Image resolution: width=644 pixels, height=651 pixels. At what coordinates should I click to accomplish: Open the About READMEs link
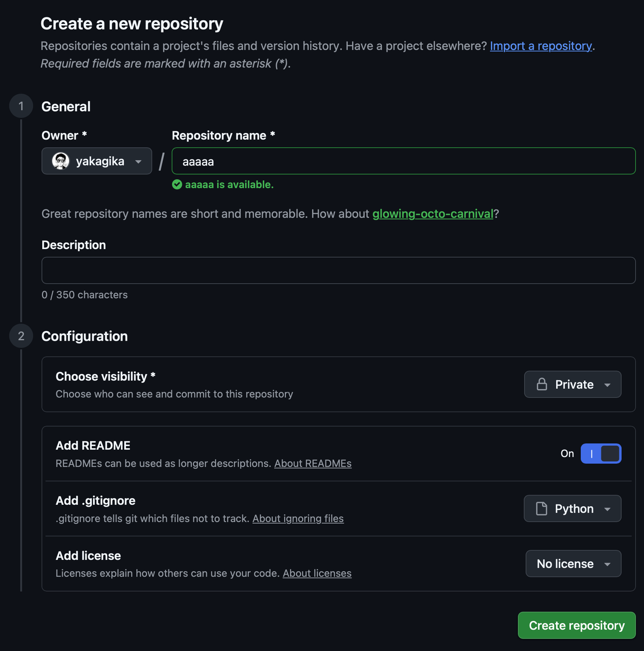(313, 463)
